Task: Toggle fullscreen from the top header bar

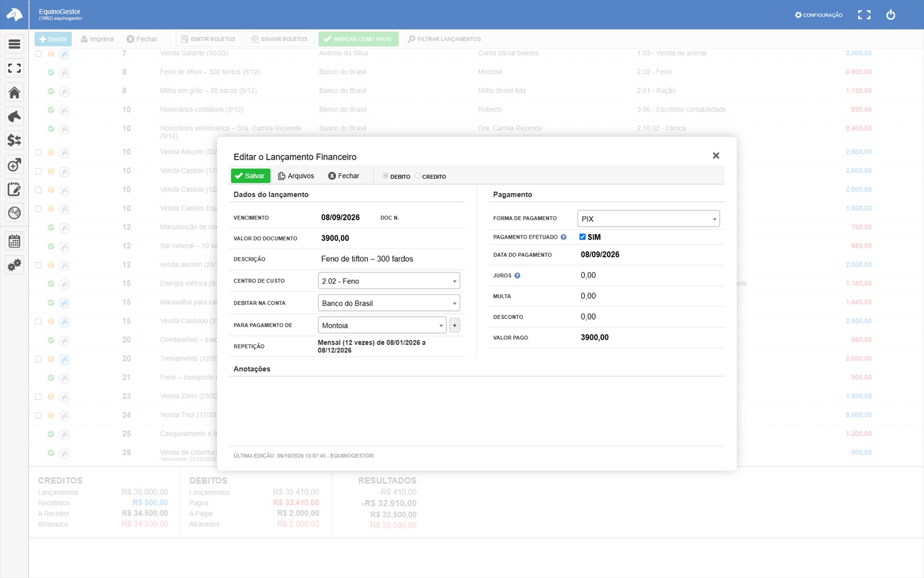Action: coord(864,15)
